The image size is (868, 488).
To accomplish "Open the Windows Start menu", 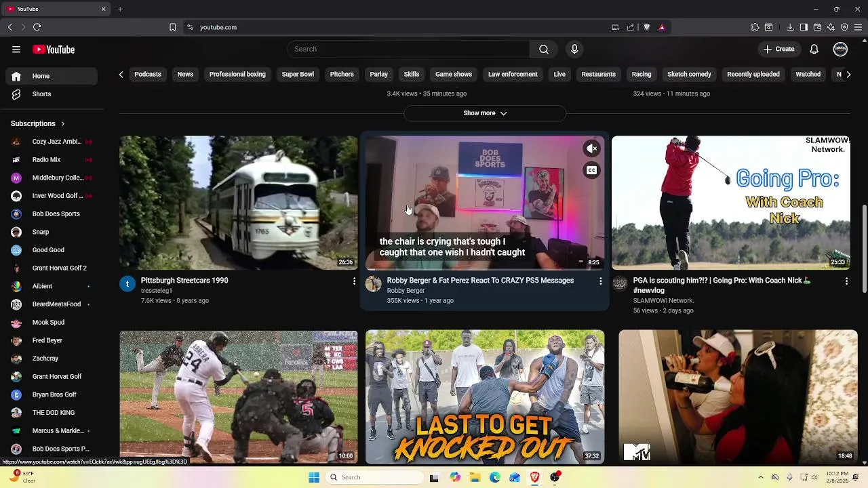I will 314,477.
